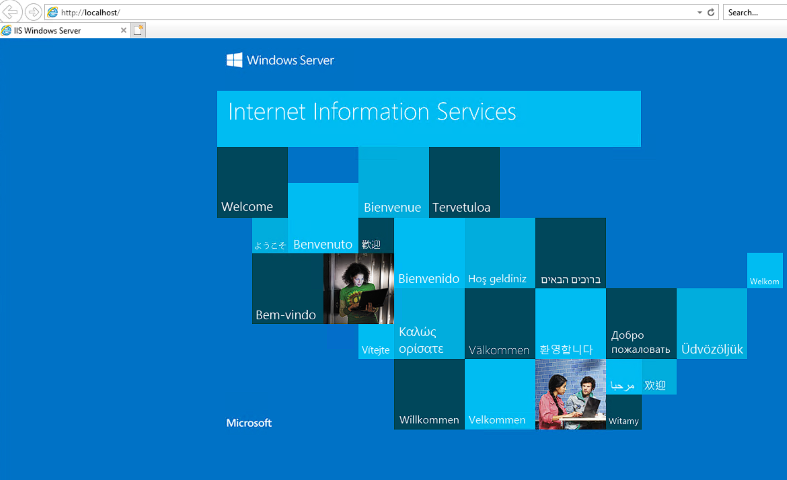Click the Welkom tile

764,271
